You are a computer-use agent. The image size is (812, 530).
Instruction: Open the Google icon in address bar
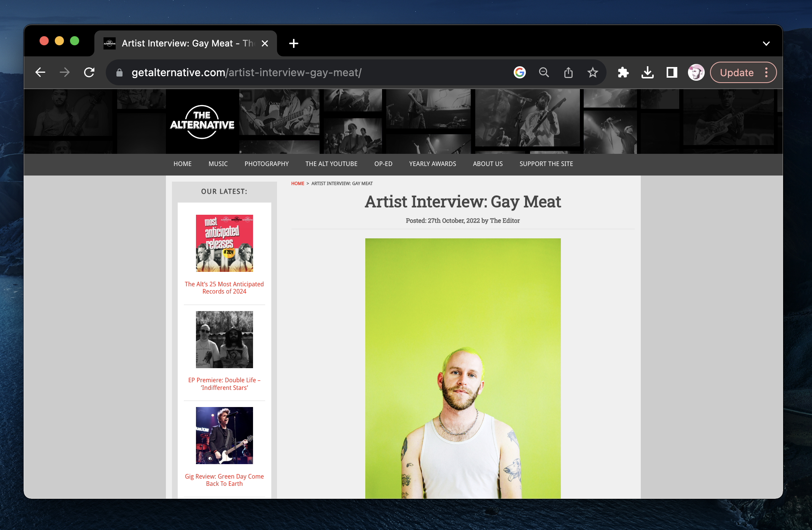(x=519, y=72)
